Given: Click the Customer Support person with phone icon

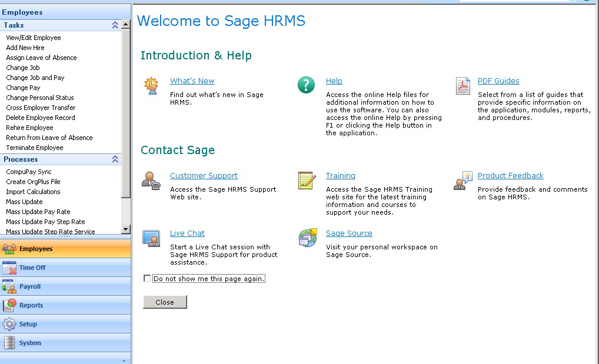Looking at the screenshot, I should tap(151, 181).
